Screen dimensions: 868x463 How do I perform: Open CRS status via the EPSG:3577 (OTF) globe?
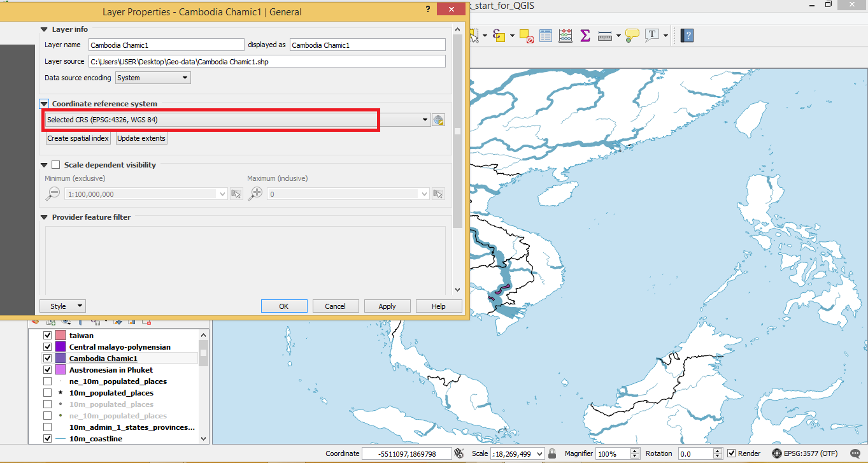(777, 453)
